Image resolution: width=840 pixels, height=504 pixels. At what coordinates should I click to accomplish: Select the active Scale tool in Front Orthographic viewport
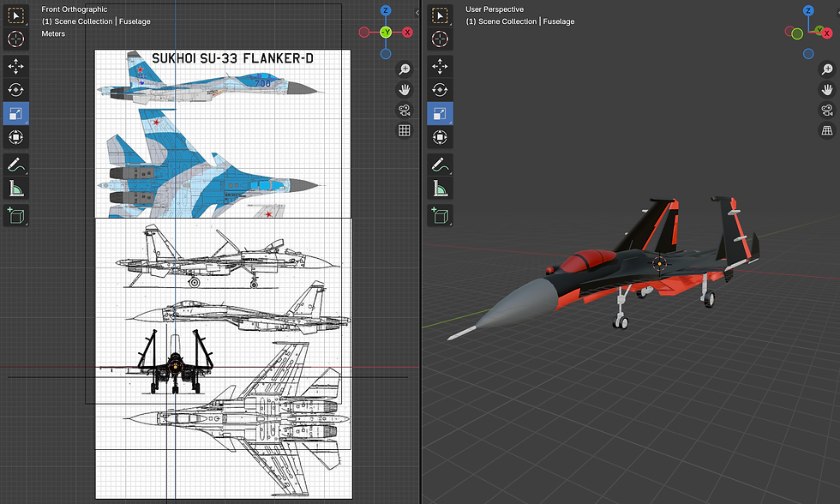coord(16,113)
